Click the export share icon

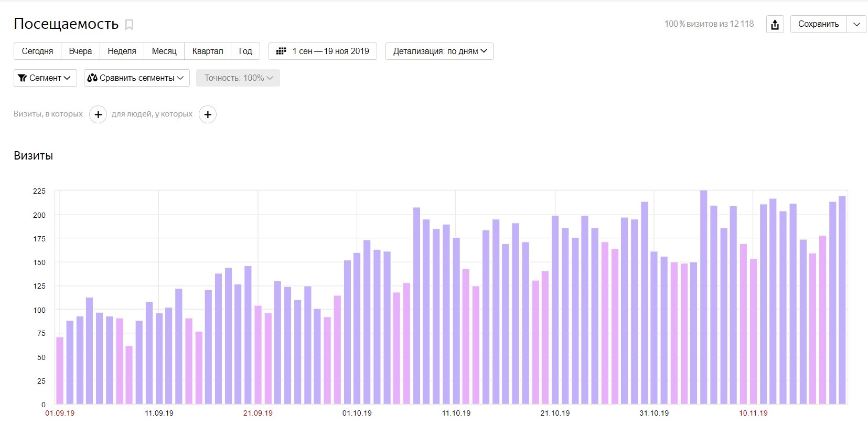[x=775, y=24]
